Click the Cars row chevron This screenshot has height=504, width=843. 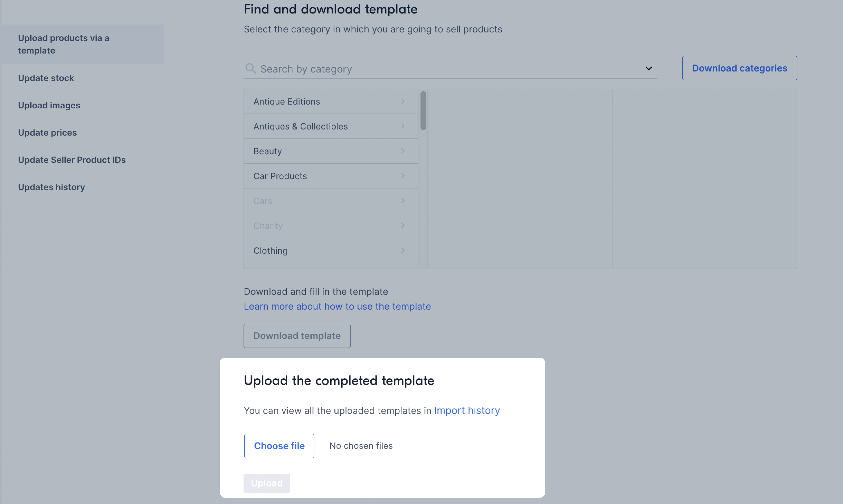403,201
